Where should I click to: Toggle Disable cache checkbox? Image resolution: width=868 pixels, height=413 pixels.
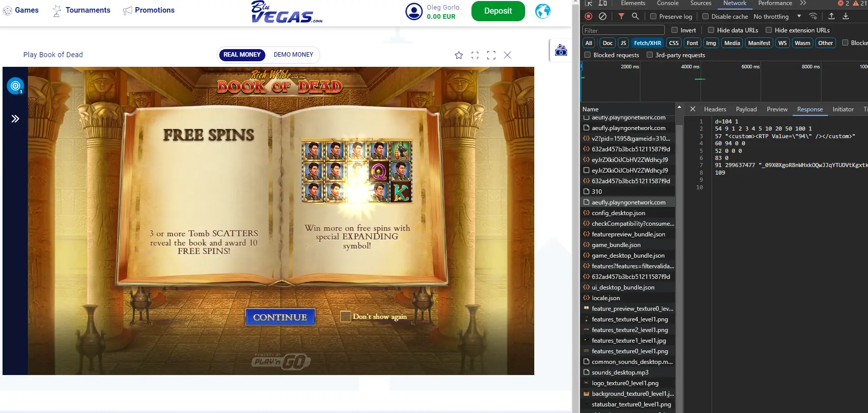(x=705, y=16)
